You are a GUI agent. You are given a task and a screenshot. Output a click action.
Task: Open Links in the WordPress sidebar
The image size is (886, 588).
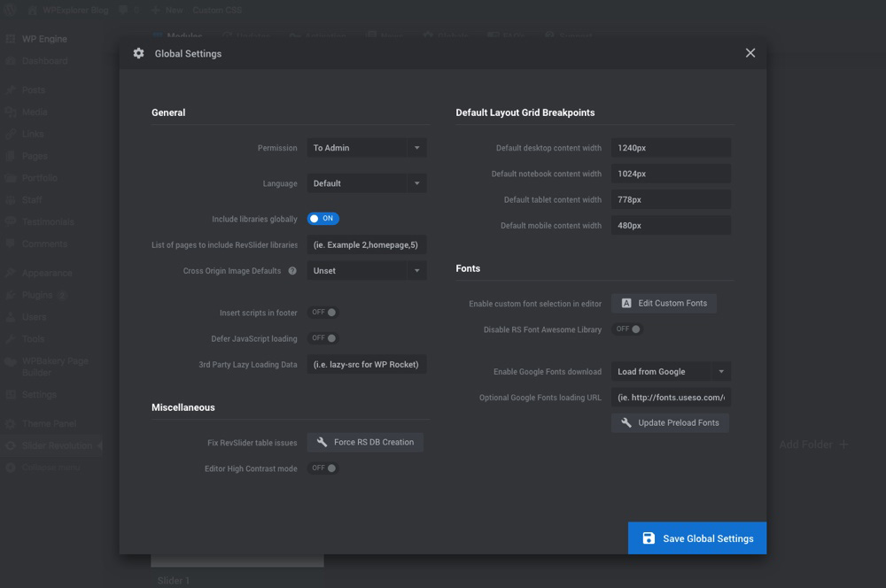[33, 134]
